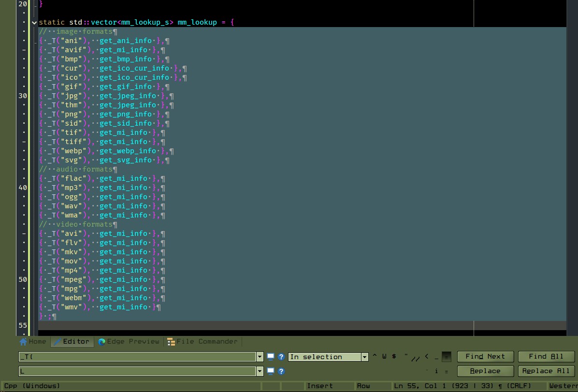Viewport: 578px width, 392px height.
Task: Click the 'Row' selection mode status entry
Action: tap(363, 386)
